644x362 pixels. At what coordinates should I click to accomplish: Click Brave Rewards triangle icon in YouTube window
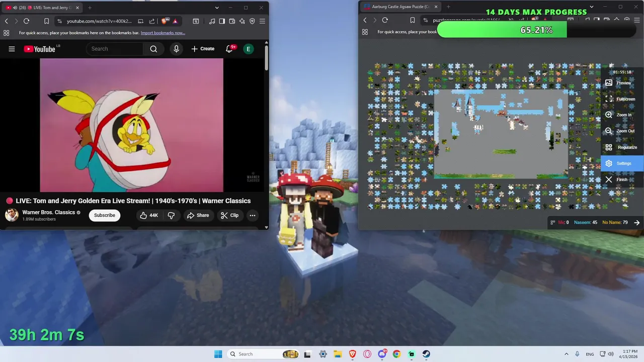click(x=175, y=21)
